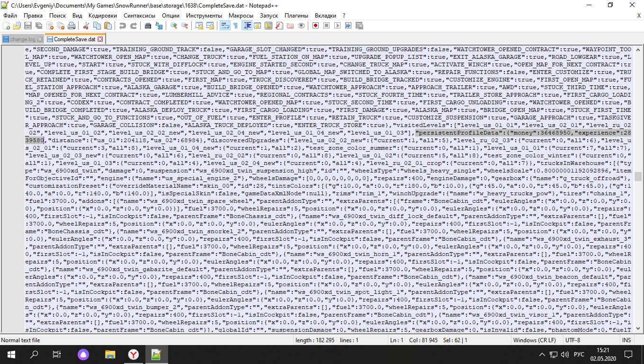Toggle indent guide toolbar button

point(247,26)
